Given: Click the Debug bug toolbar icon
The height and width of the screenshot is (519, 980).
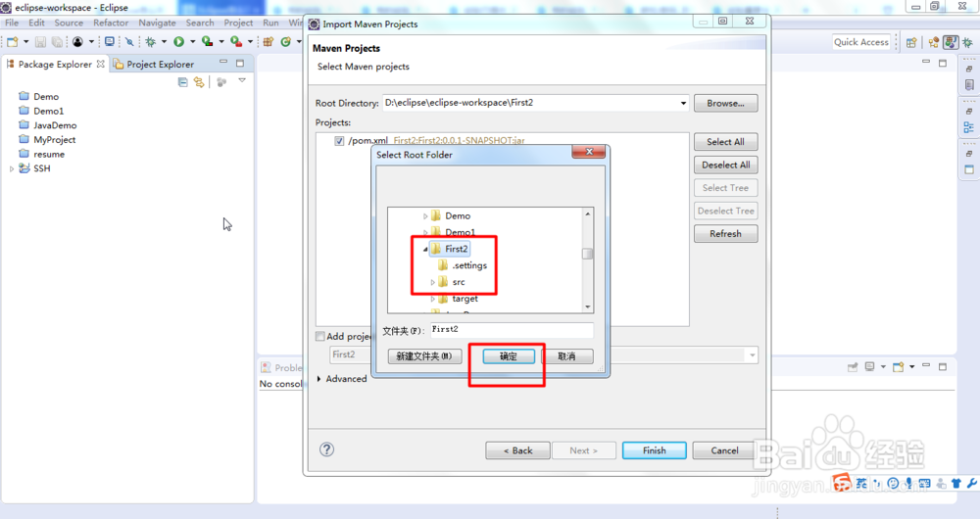Looking at the screenshot, I should tap(151, 42).
